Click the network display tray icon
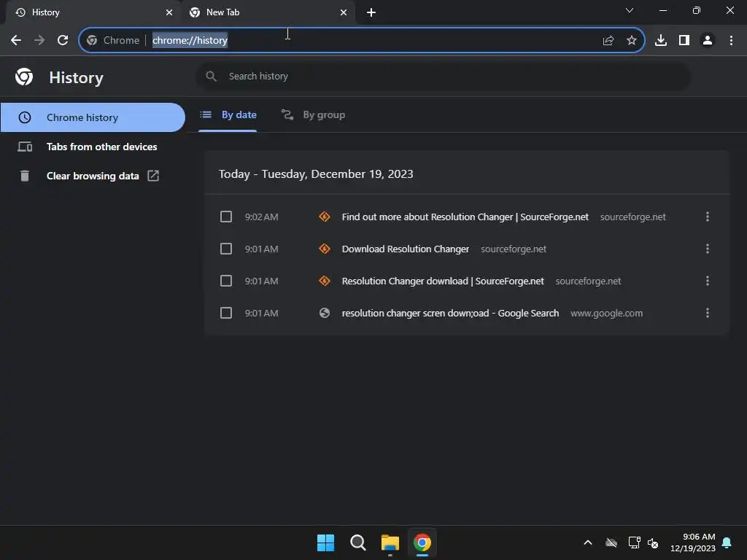This screenshot has width=747, height=560. coord(634,542)
